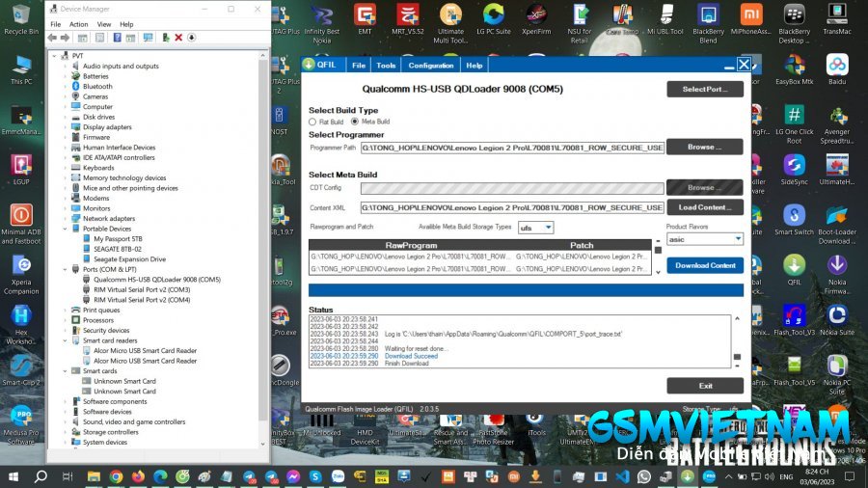Click the Help icon in Device Manager toolbar
The image size is (868, 488).
(x=117, y=38)
